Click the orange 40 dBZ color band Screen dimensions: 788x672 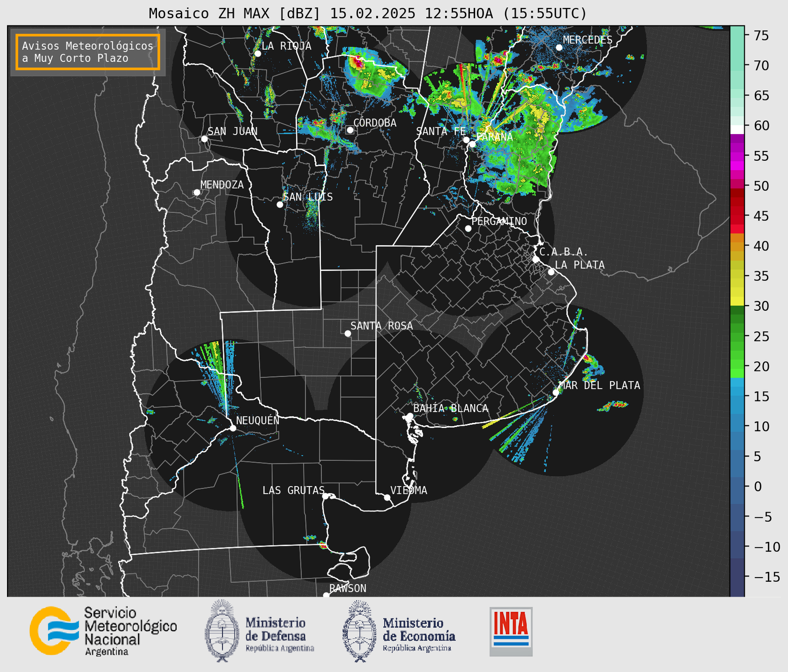coord(737,247)
